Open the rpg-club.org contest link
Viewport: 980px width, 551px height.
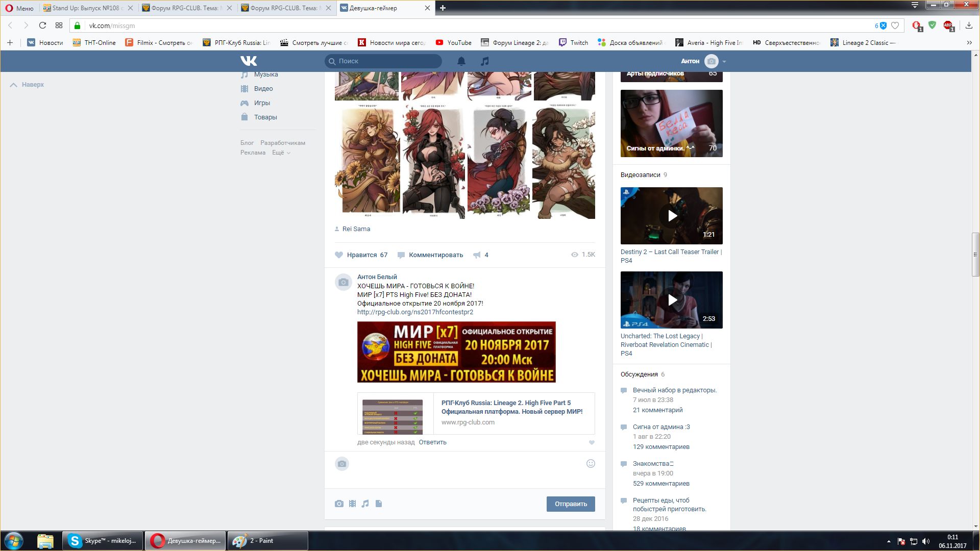(415, 312)
